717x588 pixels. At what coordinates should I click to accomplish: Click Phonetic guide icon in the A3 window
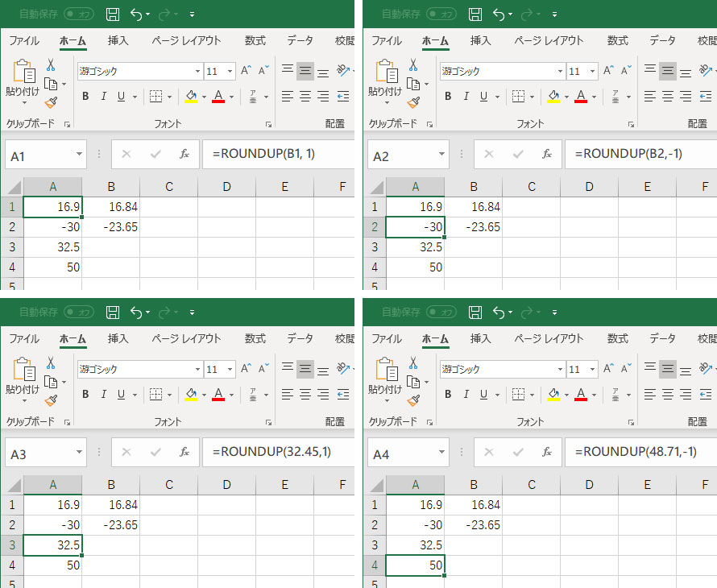(x=253, y=395)
